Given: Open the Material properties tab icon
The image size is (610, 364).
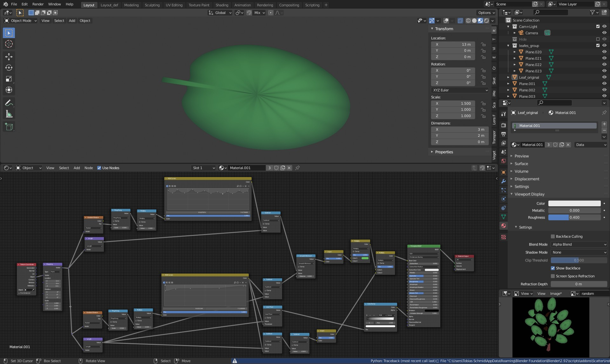Looking at the screenshot, I should tap(503, 226).
